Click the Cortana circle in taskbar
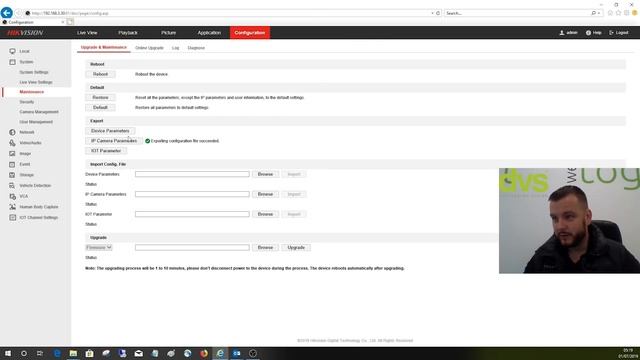 (24, 353)
